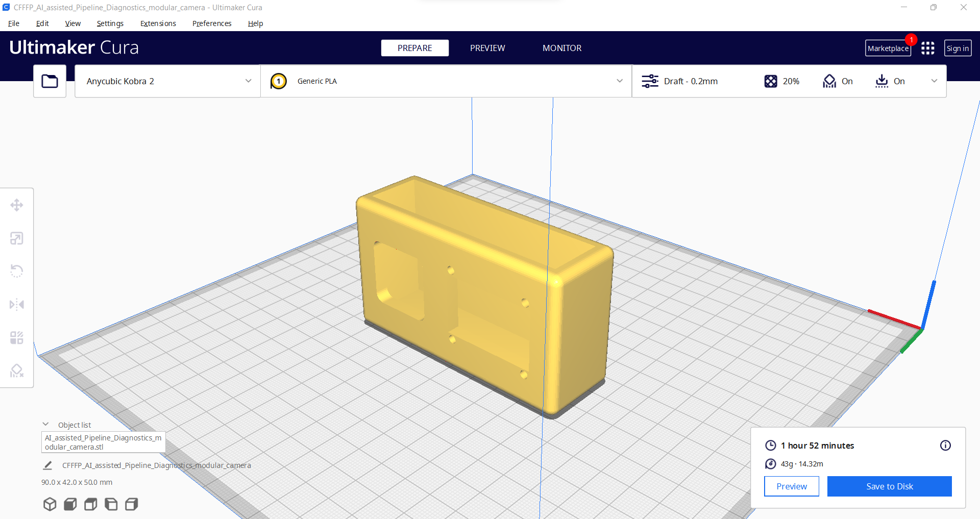Screen dimensions: 980x519
Task: Open the Extensions menu
Action: (158, 23)
